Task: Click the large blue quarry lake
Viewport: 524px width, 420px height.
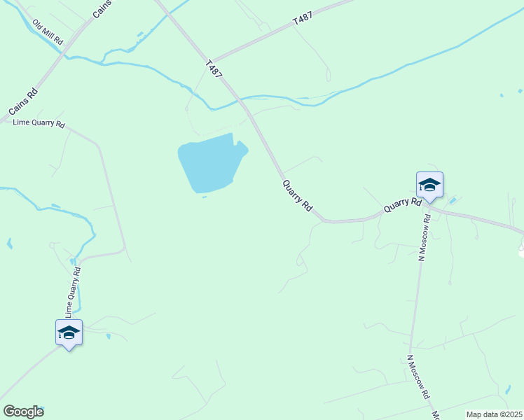Action: (x=212, y=164)
